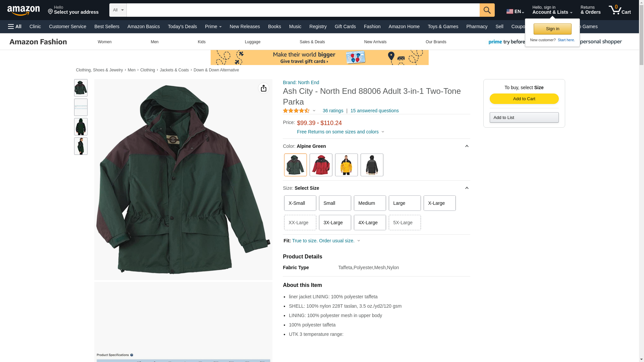Open the 15 answered questions link
The width and height of the screenshot is (644, 362).
click(x=374, y=111)
